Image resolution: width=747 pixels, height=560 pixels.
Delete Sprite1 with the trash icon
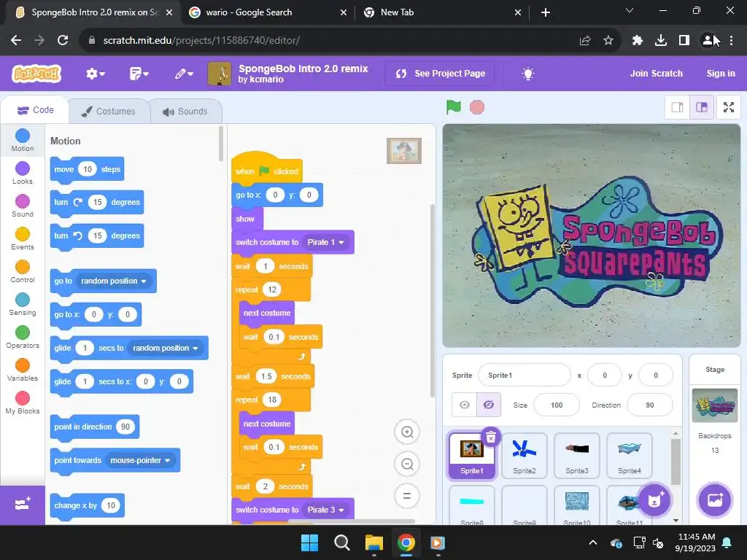[x=491, y=437]
